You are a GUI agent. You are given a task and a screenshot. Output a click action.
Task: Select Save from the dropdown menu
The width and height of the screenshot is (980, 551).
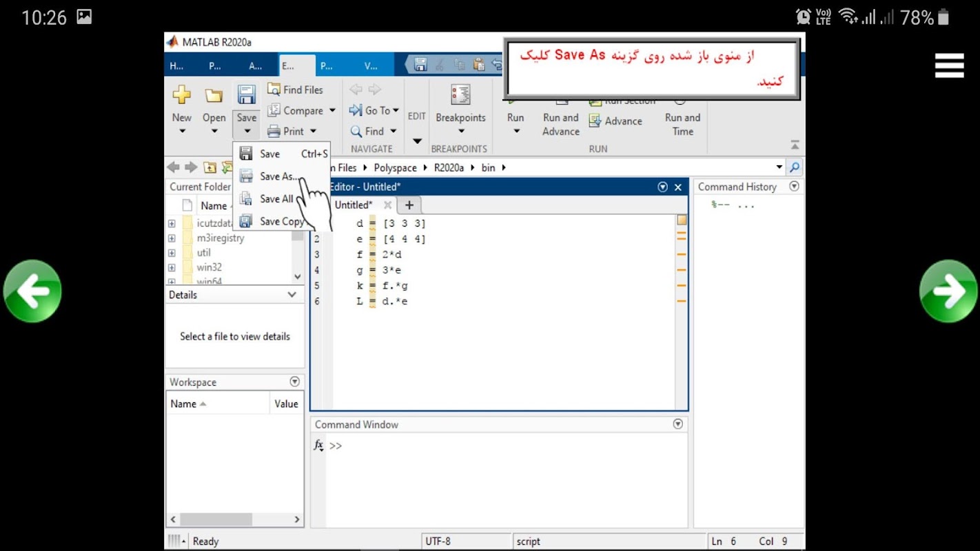(x=283, y=154)
